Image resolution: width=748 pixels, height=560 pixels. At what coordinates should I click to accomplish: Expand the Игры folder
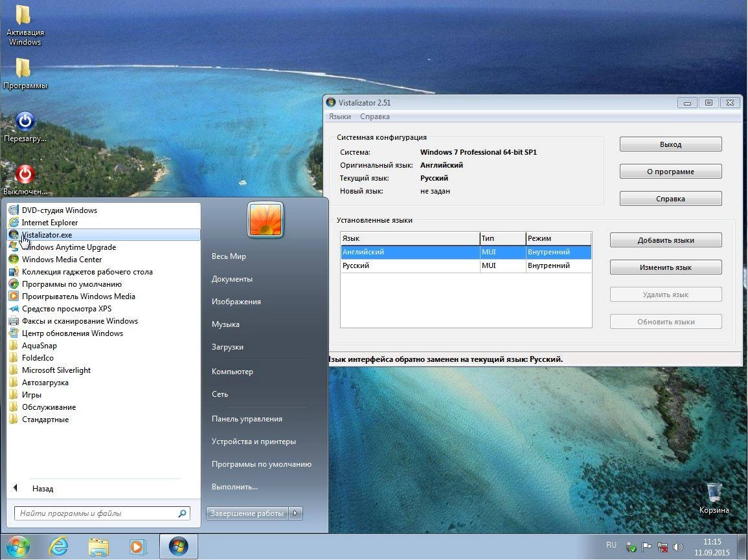pos(104,395)
